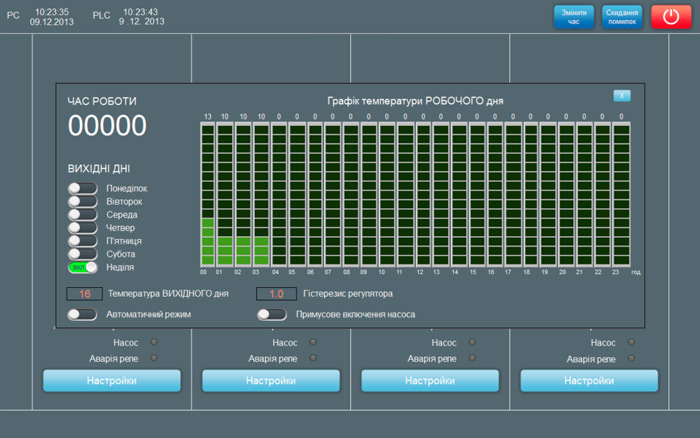Toggle the П'ятниця day-off switch

[x=82, y=240]
